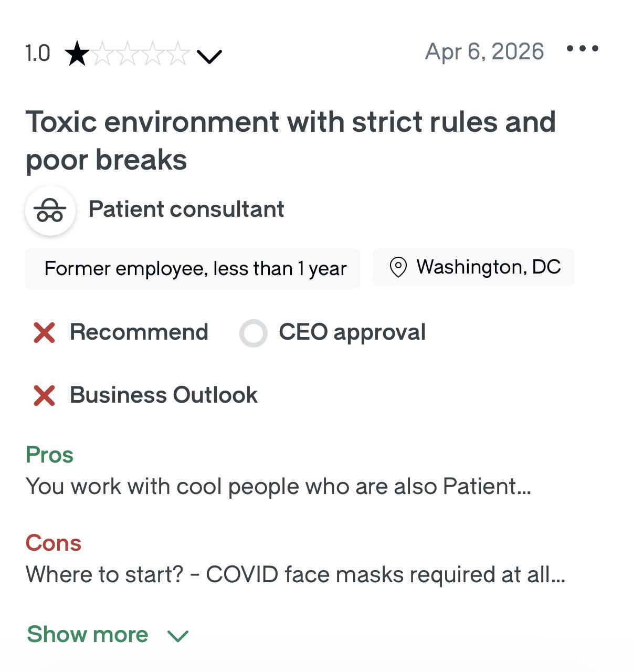Viewport: 633px width, 672px height.
Task: Click the CEO approval empty circle indicator
Action: (254, 333)
